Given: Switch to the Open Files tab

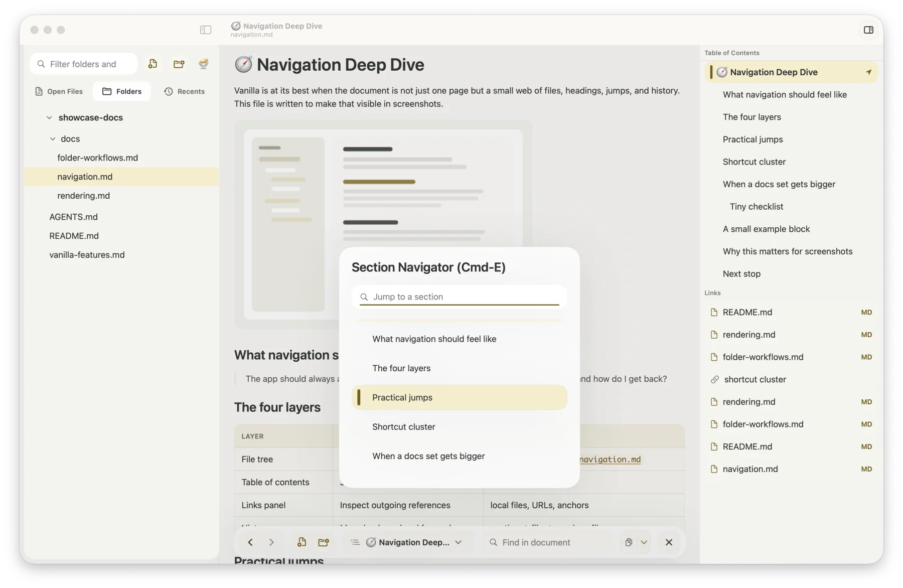Looking at the screenshot, I should (59, 91).
